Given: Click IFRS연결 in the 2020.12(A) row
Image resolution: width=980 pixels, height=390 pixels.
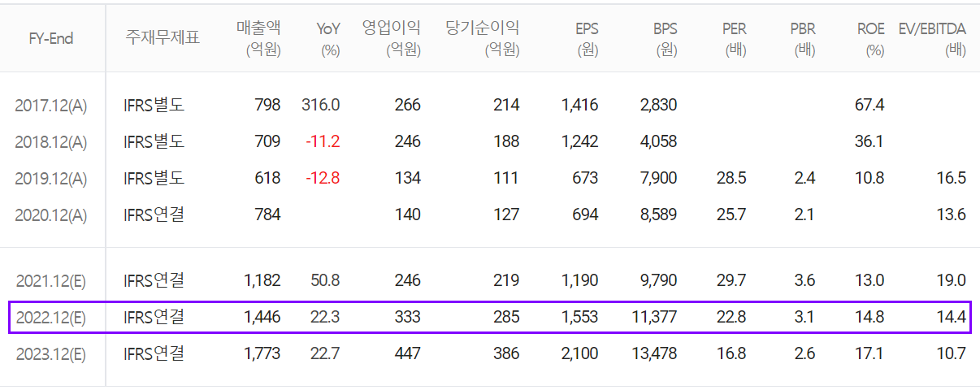Looking at the screenshot, I should [154, 215].
